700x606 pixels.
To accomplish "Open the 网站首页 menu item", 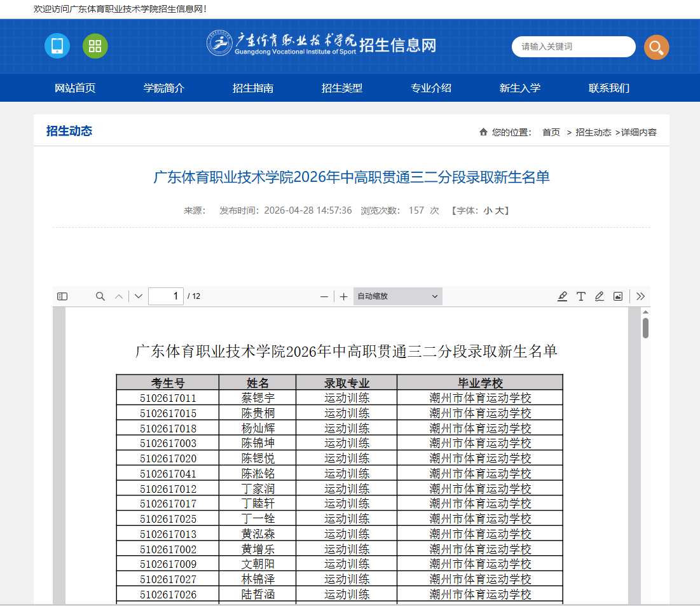I will point(75,88).
